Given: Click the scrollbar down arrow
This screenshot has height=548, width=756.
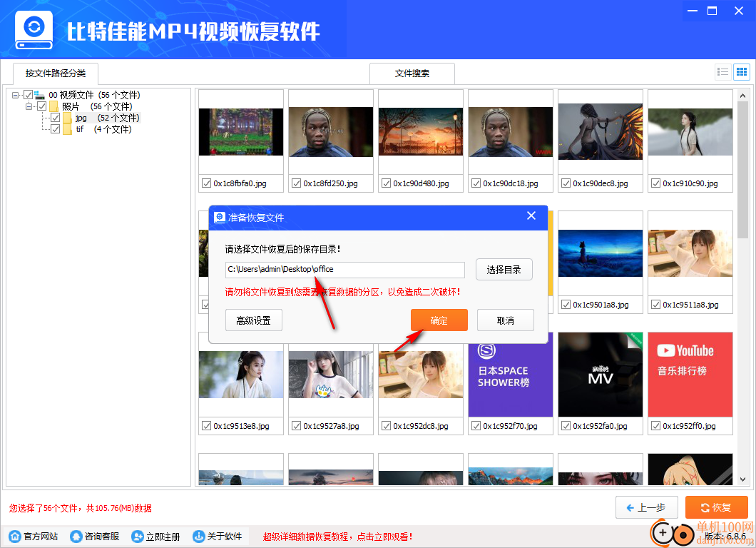Looking at the screenshot, I should coord(742,479).
